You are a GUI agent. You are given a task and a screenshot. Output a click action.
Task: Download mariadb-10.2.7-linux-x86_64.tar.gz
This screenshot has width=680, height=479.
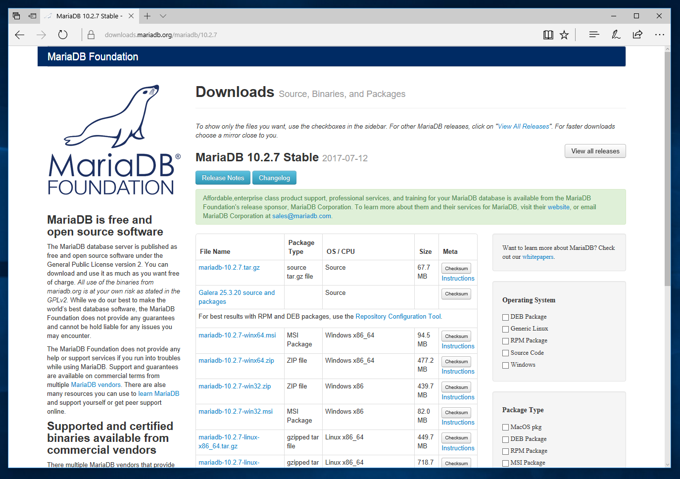(x=229, y=441)
